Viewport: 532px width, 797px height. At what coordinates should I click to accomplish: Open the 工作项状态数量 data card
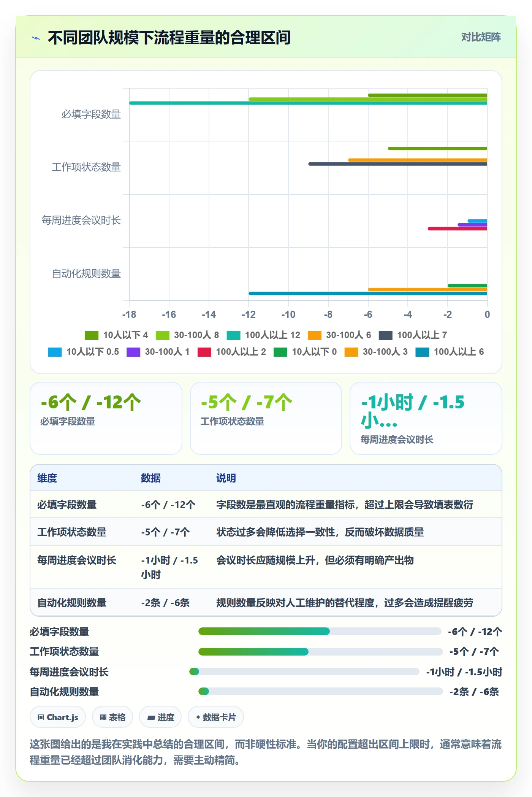point(266,418)
